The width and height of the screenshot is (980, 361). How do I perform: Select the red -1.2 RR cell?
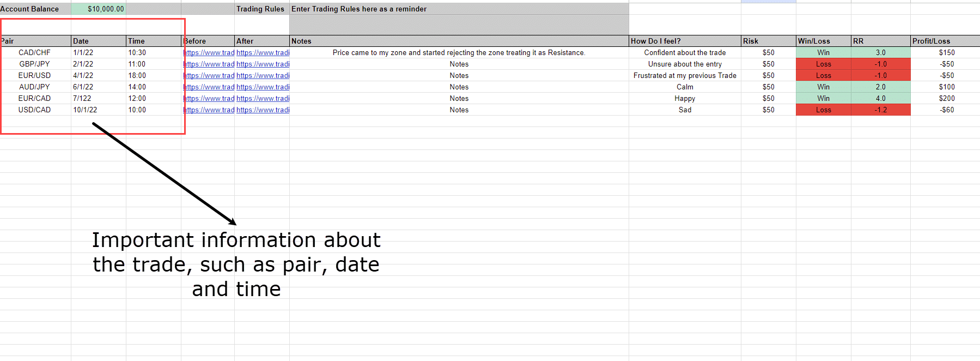[x=880, y=110]
